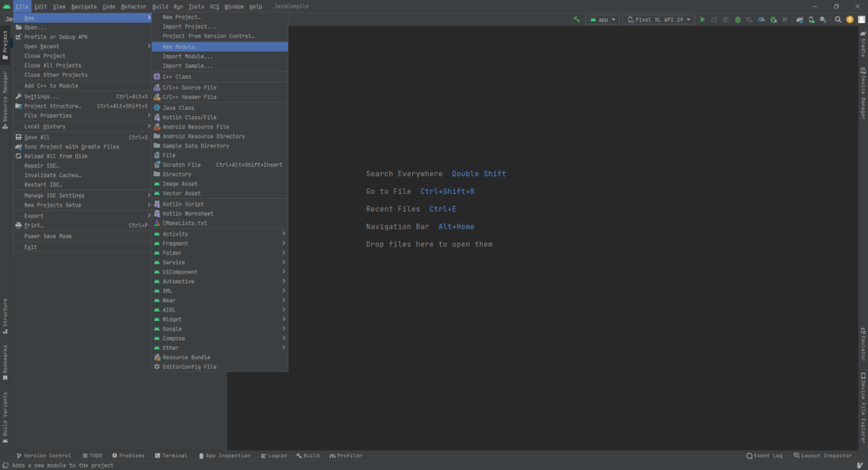Create a Kotlin Class/File
Viewport: 868px width, 470px height.
click(x=220, y=117)
